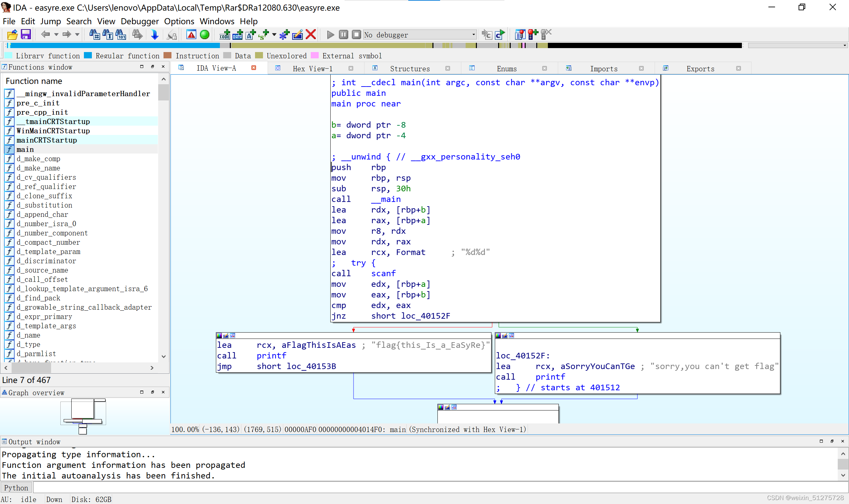
Task: Switch to the Structures tab
Action: tap(410, 69)
